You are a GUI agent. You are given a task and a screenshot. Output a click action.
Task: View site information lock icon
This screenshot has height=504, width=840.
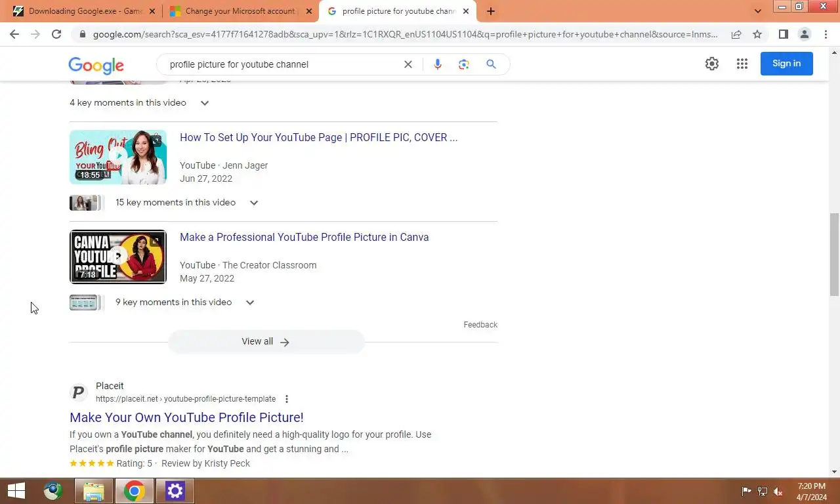[82, 34]
